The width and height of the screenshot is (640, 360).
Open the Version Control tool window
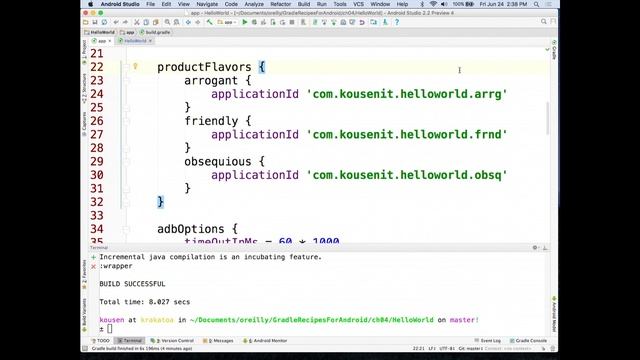pyautogui.click(x=172, y=340)
